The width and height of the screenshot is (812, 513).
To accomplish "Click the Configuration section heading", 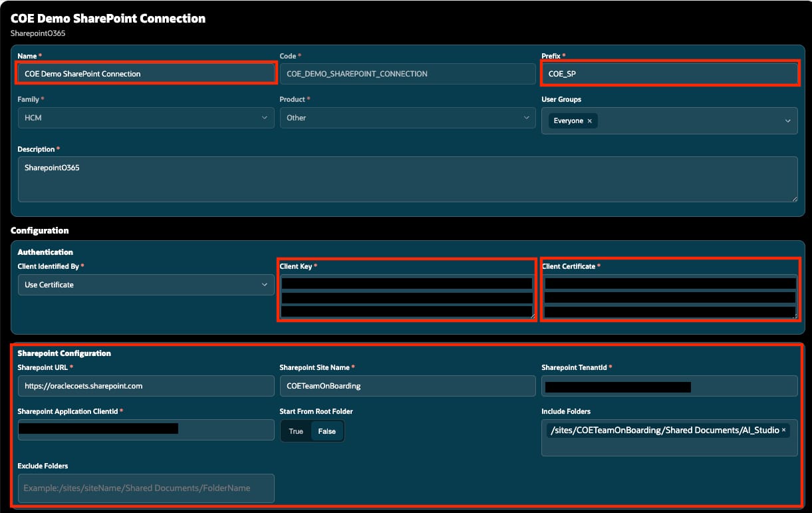I will [x=39, y=230].
